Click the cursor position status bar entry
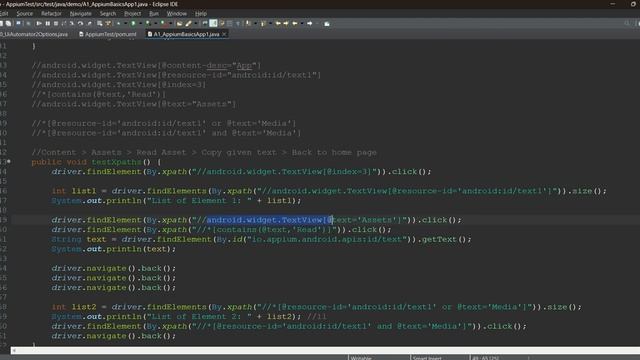Image resolution: width=640 pixels, height=360 pixels. 486,358
